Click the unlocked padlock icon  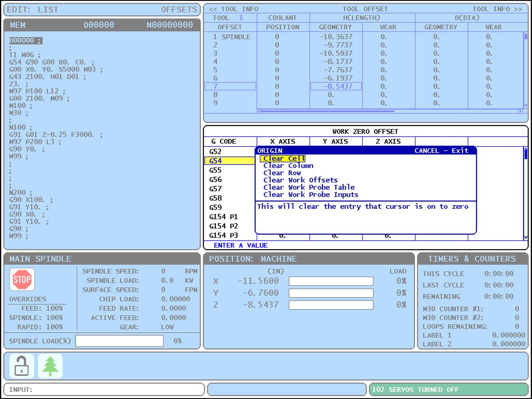(21, 366)
